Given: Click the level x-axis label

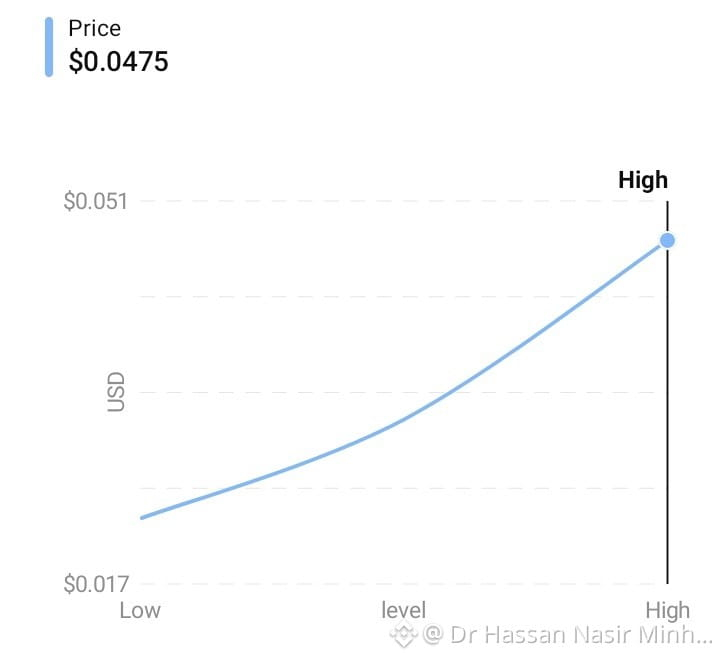Looking at the screenshot, I should click(404, 610).
